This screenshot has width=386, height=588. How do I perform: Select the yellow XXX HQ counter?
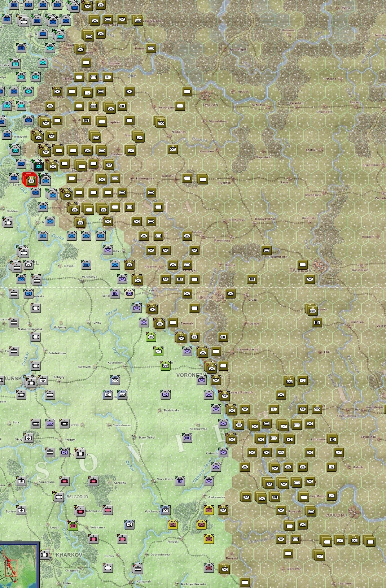pos(173,524)
